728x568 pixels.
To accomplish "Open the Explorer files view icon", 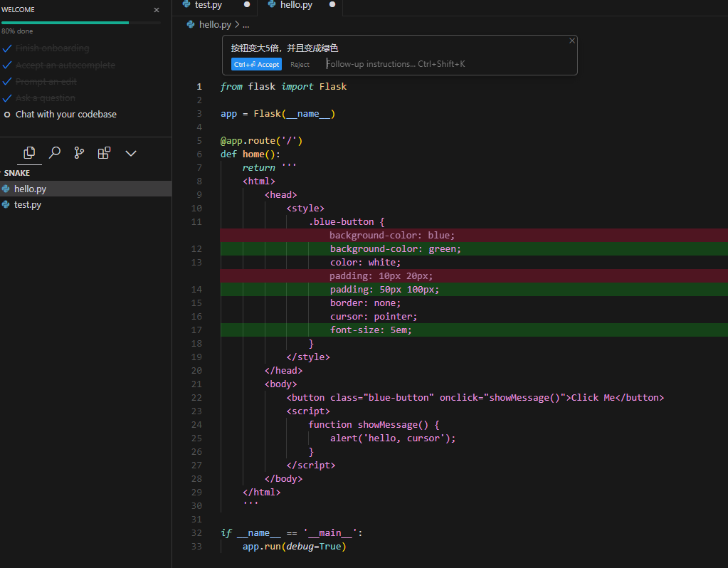I will click(29, 153).
